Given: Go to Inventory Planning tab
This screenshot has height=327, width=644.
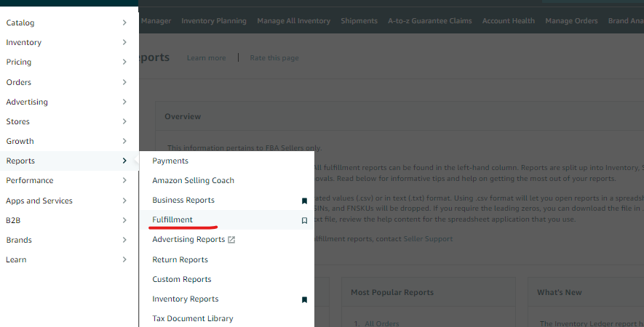Looking at the screenshot, I should [214, 21].
